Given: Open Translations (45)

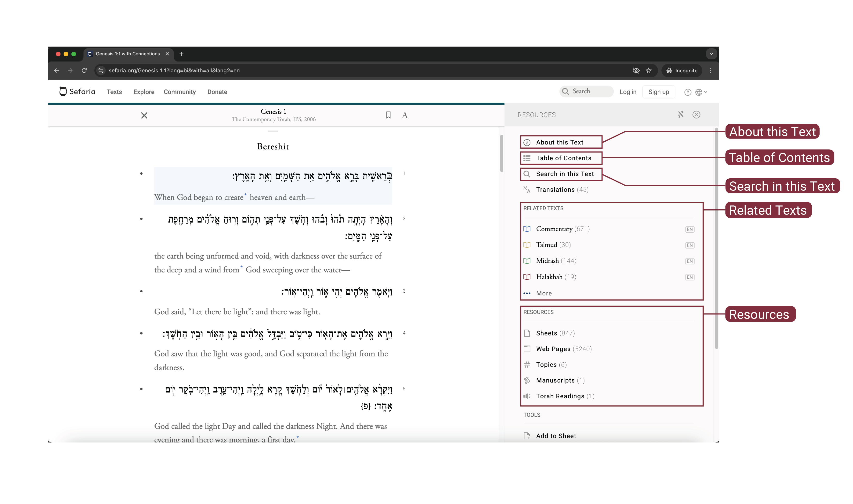Looking at the screenshot, I should [x=562, y=189].
